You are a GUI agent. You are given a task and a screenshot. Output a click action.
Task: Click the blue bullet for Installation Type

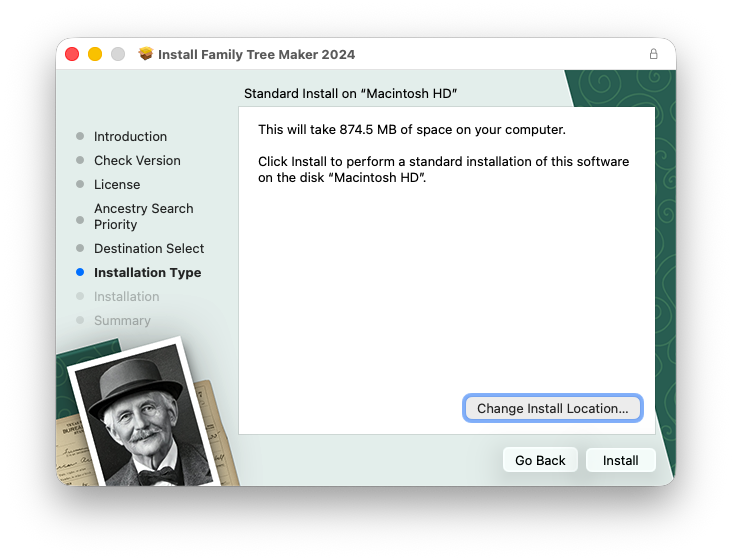80,272
